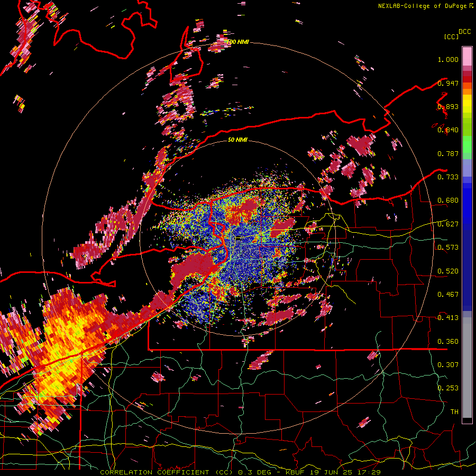Click the 0.893 legend value

point(448,106)
